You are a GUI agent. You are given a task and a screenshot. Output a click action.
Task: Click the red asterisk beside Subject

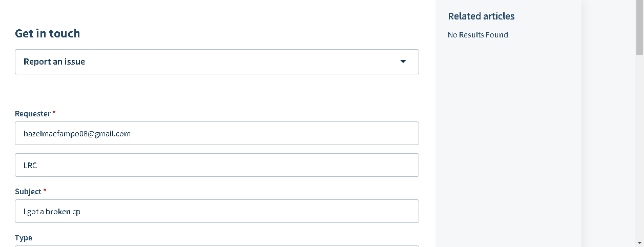(45, 191)
